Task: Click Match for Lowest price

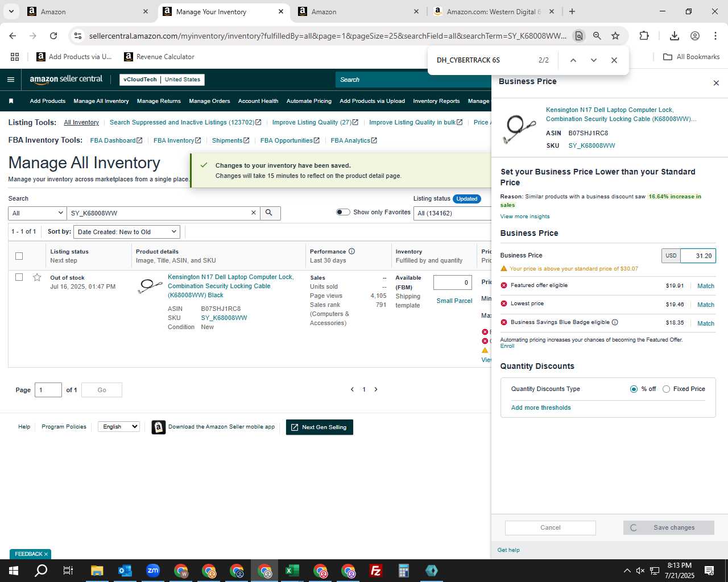Action: point(706,305)
